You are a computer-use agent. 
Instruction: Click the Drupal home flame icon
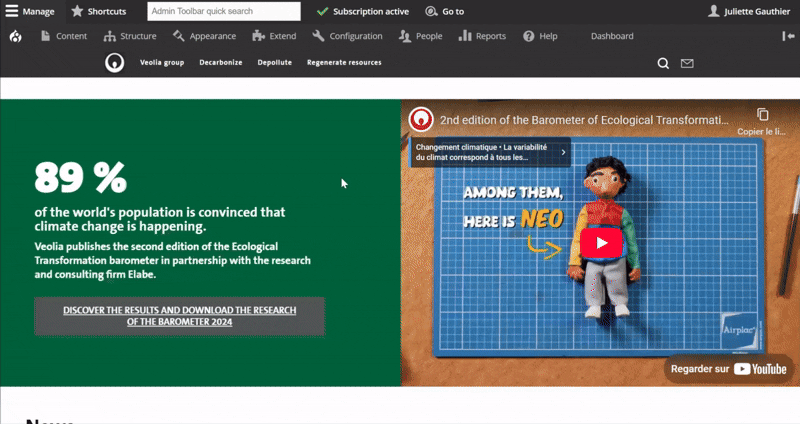coord(15,36)
